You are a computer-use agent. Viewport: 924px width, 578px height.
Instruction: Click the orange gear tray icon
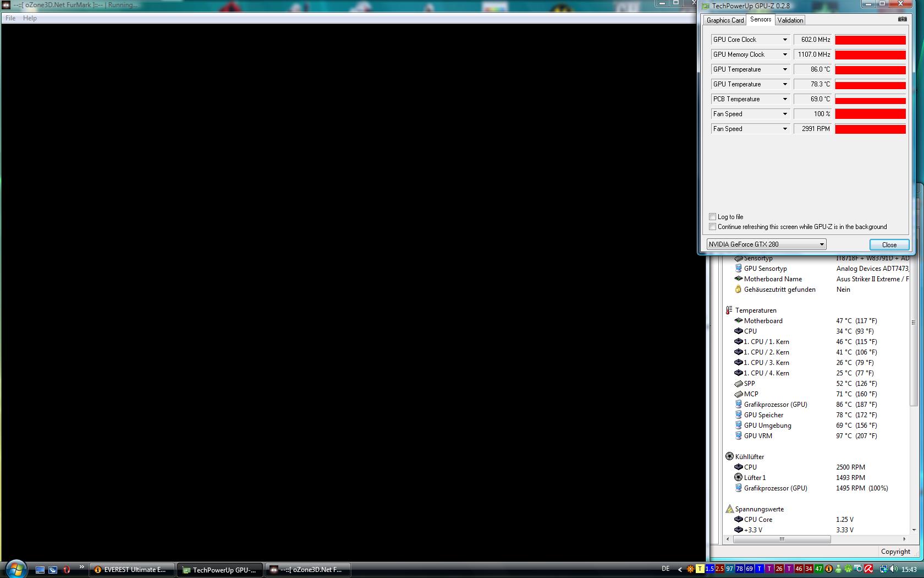[690, 569]
